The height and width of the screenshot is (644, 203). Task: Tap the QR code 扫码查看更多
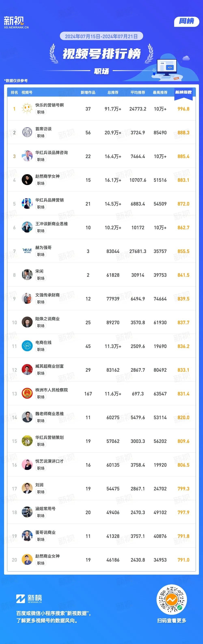(x=172, y=600)
